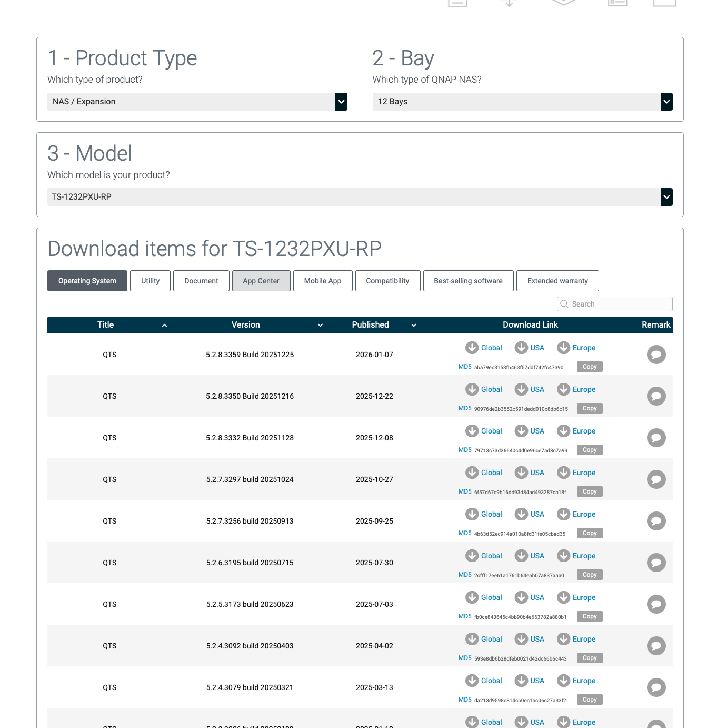707x728 pixels.
Task: Click Global download icon for QTS 5.2.8.3359
Action: pyautogui.click(x=472, y=348)
